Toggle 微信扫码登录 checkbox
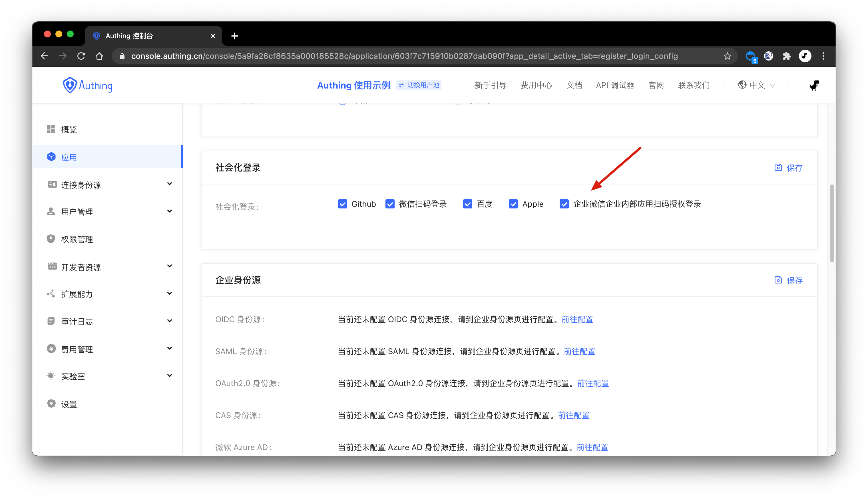This screenshot has height=498, width=868. [x=390, y=204]
